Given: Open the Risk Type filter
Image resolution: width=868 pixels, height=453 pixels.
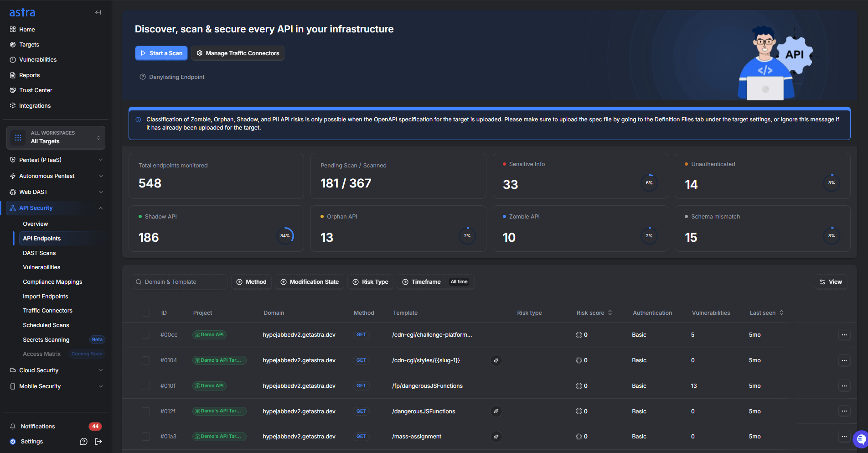Looking at the screenshot, I should click(371, 282).
